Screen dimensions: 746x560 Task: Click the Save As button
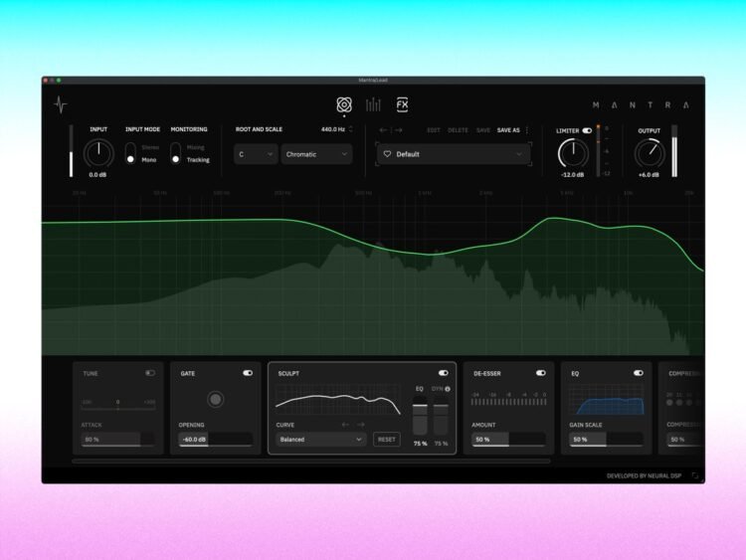pos(508,130)
